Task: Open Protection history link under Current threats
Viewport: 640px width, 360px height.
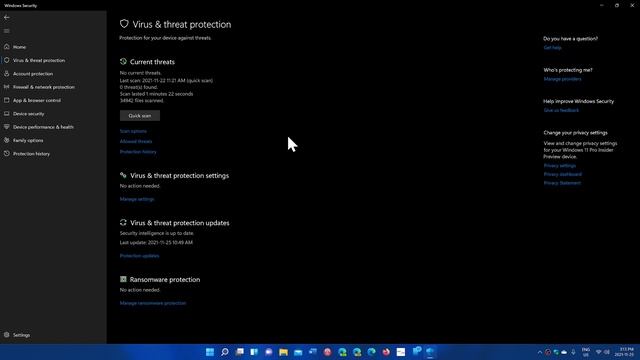Action: tap(138, 152)
